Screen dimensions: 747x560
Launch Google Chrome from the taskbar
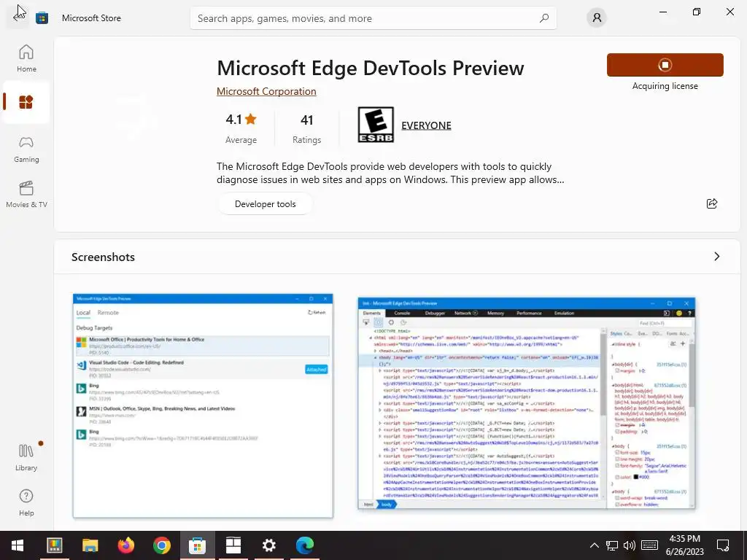click(161, 545)
